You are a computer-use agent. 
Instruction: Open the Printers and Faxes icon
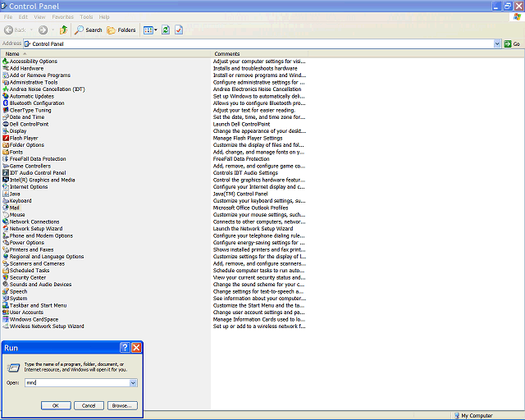point(6,249)
